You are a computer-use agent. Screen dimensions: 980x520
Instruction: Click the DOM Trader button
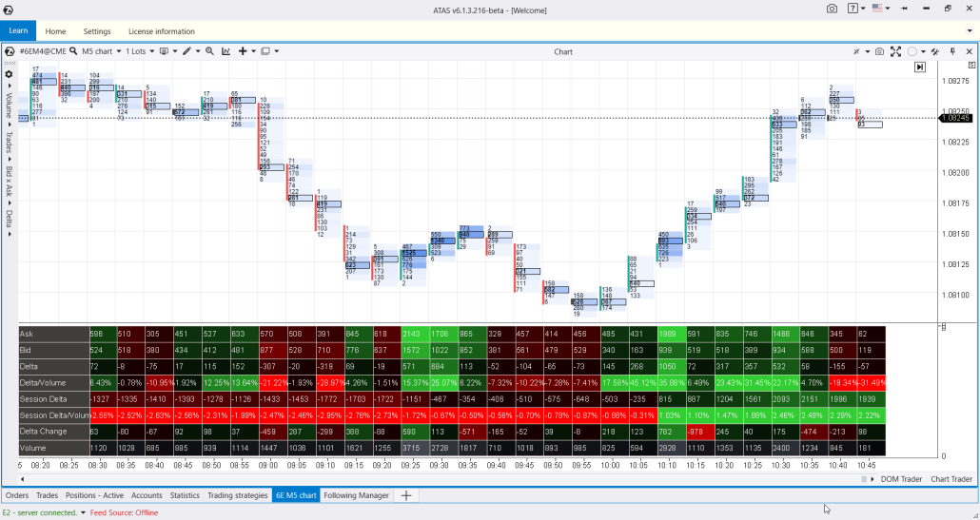(900, 479)
